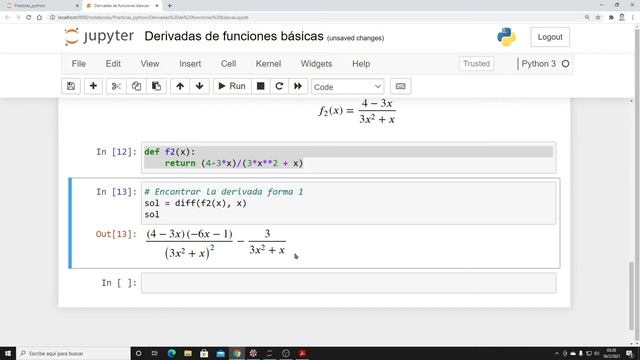This screenshot has width=640, height=360.
Task: Click the Windows taskbar search box
Action: [x=73, y=353]
